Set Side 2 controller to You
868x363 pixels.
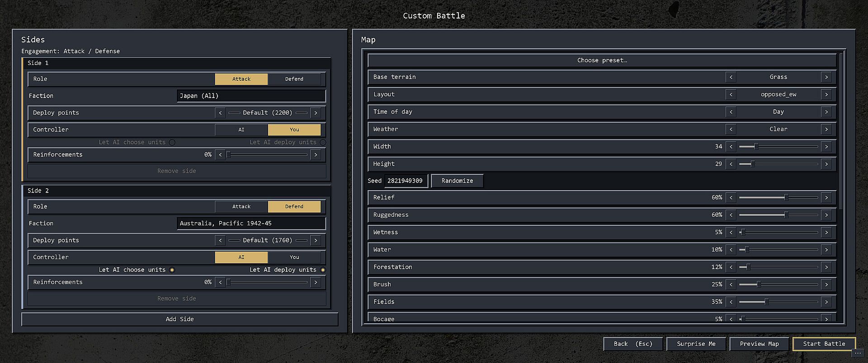pyautogui.click(x=294, y=257)
